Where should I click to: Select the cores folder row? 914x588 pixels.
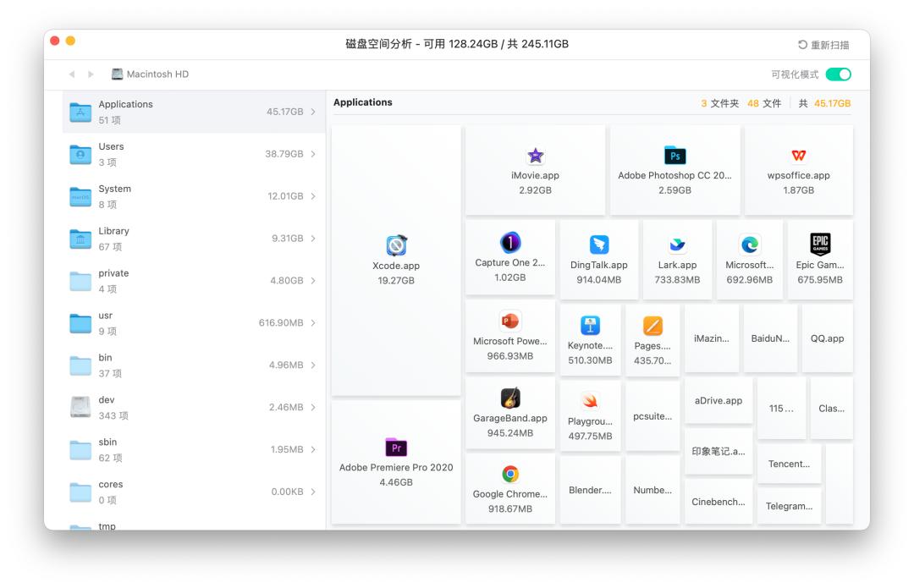coord(194,492)
